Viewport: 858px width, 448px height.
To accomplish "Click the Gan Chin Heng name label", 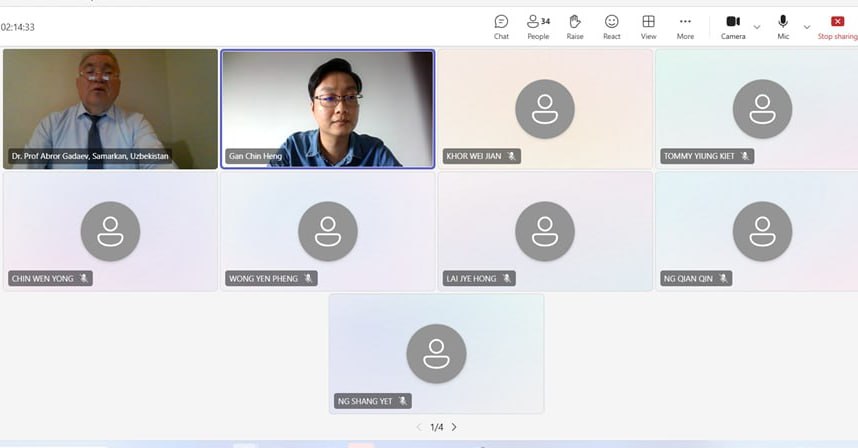I will click(256, 156).
